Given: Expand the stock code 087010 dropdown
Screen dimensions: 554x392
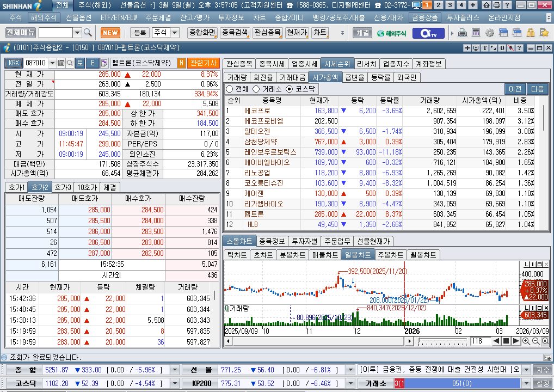Looking at the screenshot, I should [52, 63].
